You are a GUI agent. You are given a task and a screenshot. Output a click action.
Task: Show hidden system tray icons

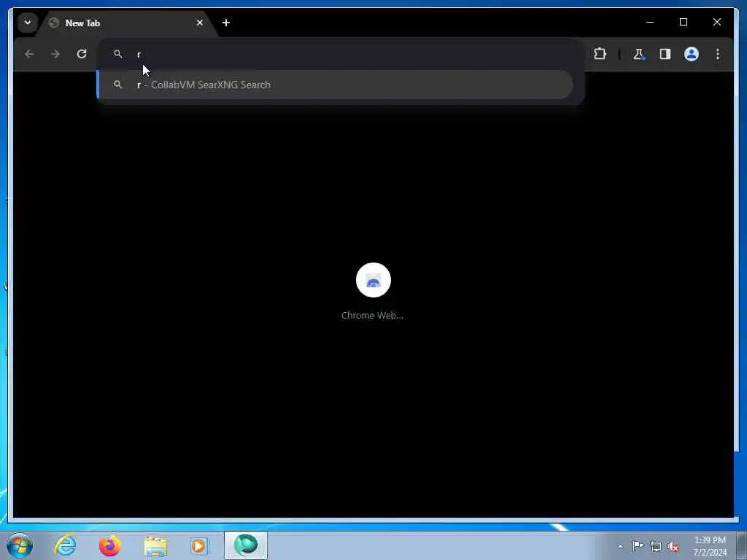coord(620,546)
